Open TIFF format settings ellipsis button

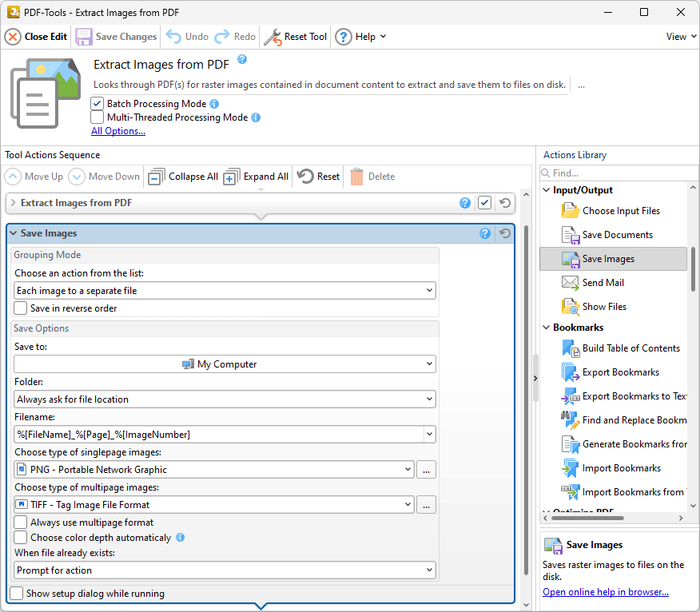(427, 505)
